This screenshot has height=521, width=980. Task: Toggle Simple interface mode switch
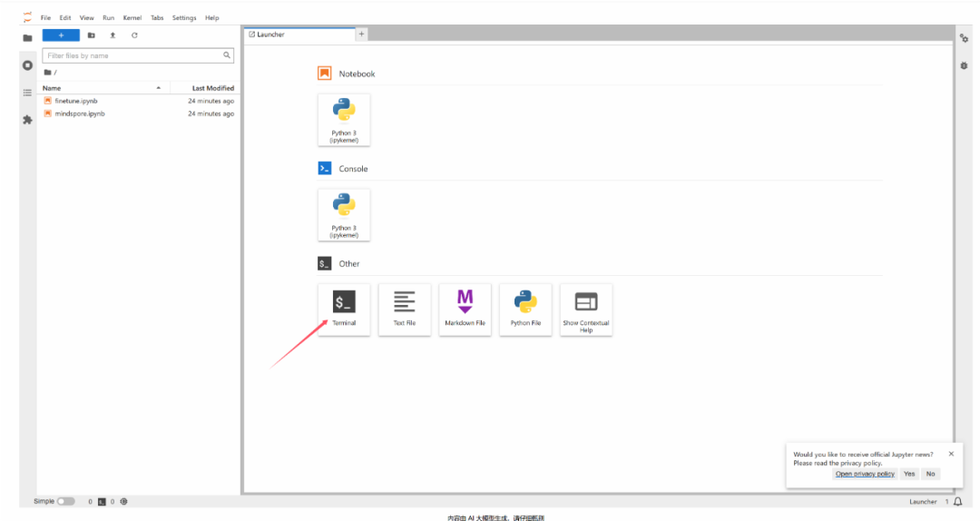65,502
